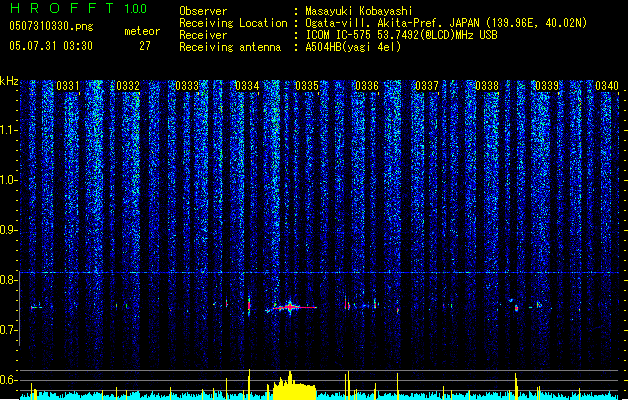
Task: Select the filename 0507310330.png
Action: (51, 26)
